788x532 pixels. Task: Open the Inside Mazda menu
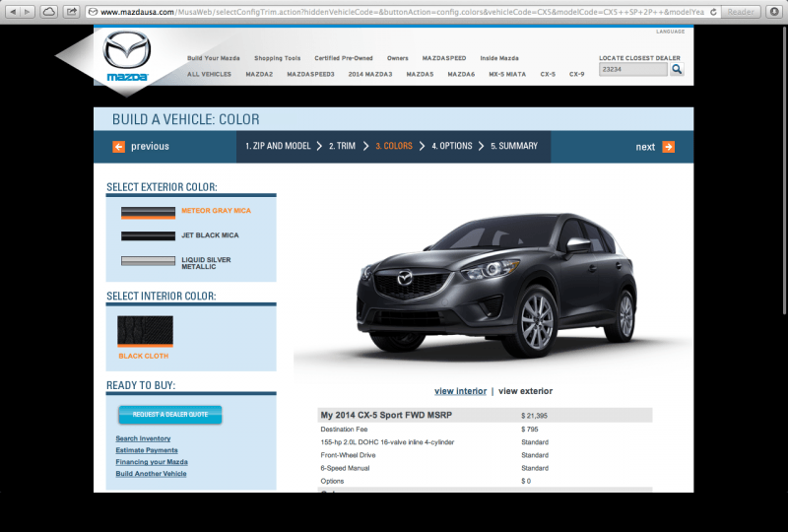point(499,58)
